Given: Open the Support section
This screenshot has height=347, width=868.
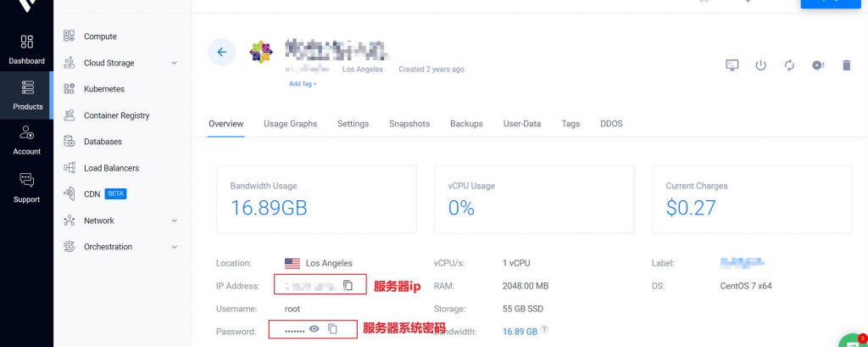Looking at the screenshot, I should click(26, 187).
